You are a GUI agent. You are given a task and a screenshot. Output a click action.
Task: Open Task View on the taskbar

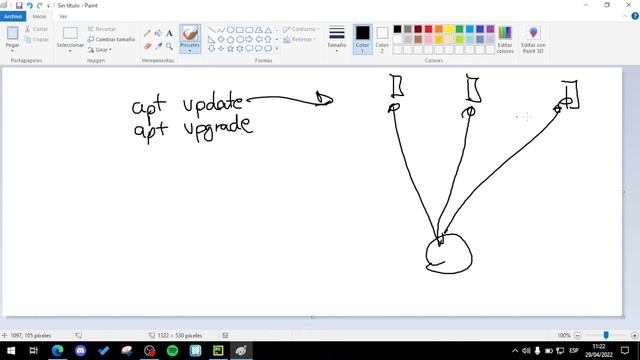pos(34,351)
